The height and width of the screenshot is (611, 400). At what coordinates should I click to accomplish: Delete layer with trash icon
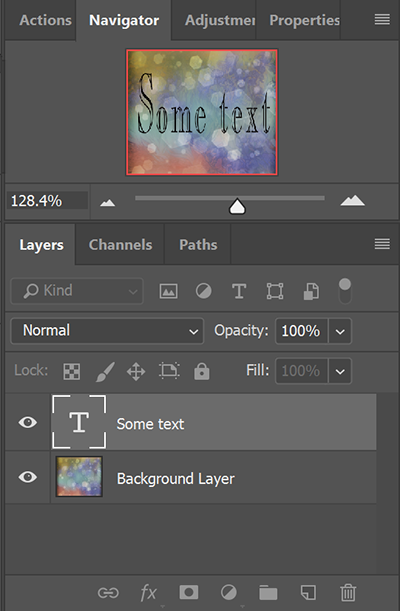(x=348, y=593)
